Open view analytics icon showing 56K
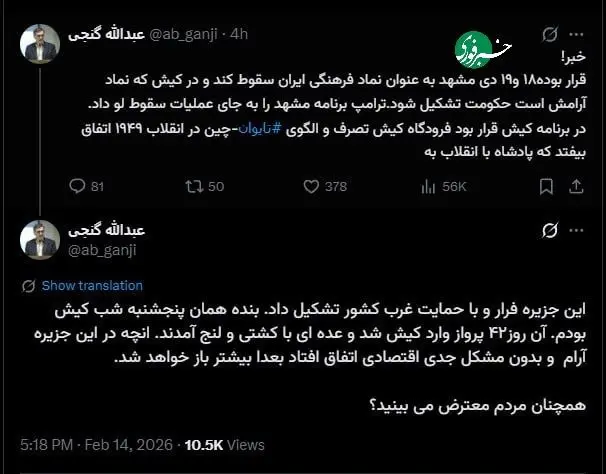 click(x=429, y=186)
